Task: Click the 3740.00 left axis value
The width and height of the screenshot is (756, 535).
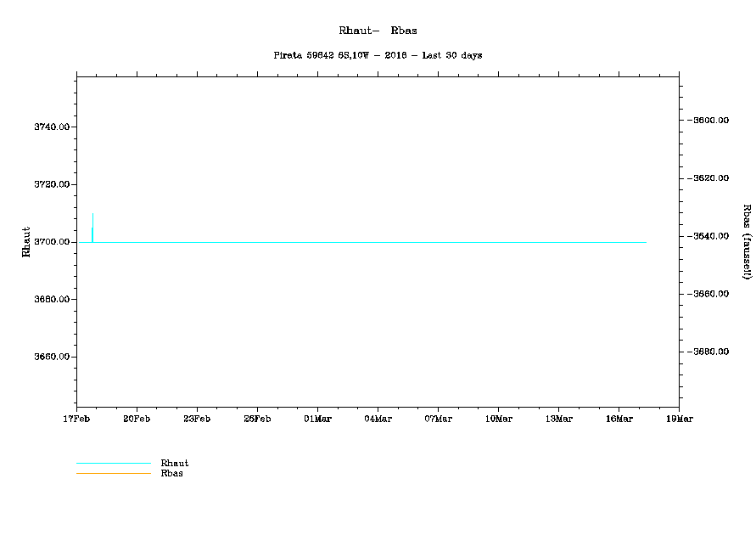Action: click(x=51, y=127)
